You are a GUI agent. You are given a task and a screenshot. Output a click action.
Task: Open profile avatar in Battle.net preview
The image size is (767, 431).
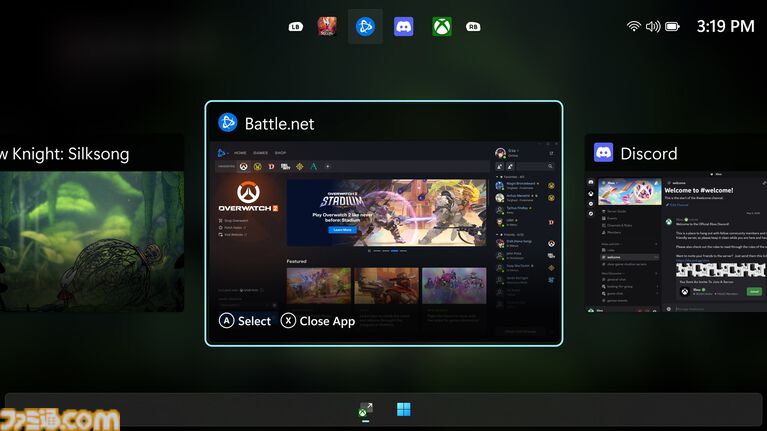click(x=500, y=153)
